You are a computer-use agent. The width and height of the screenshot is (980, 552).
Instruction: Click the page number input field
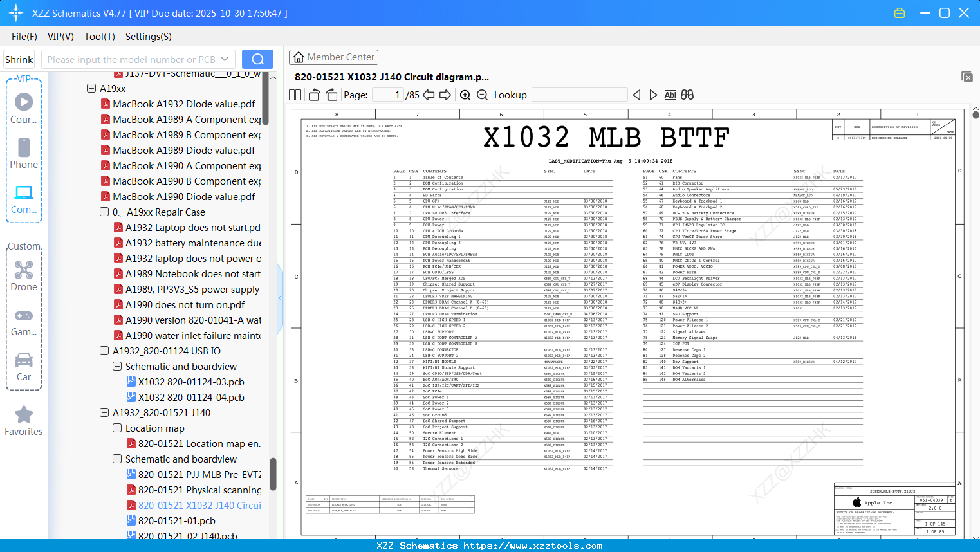point(387,95)
